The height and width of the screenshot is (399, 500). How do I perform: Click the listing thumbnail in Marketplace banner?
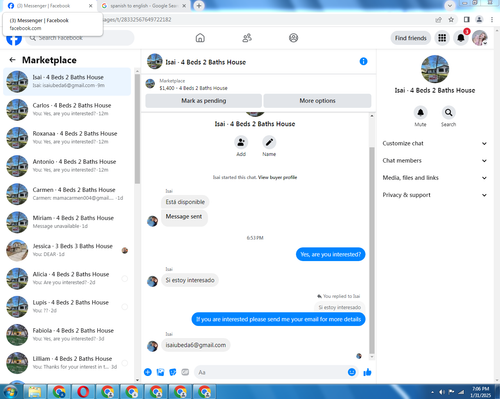click(x=150, y=84)
